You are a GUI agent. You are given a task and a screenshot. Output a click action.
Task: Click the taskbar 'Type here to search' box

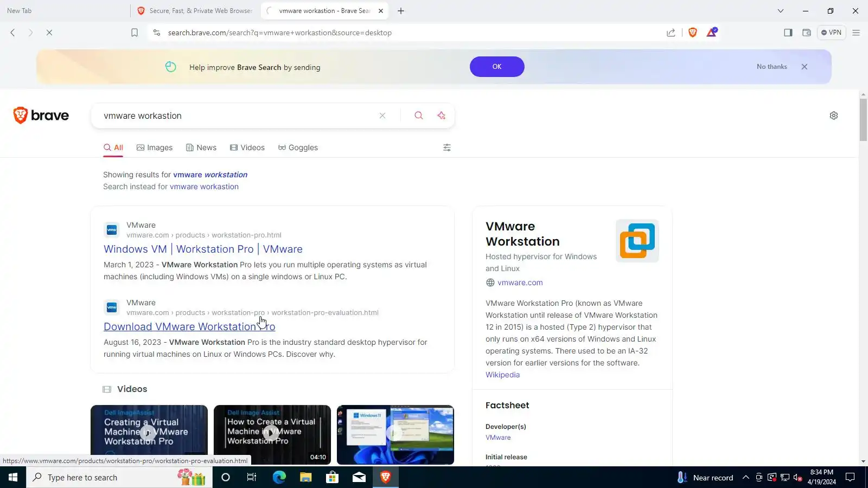coord(119,477)
